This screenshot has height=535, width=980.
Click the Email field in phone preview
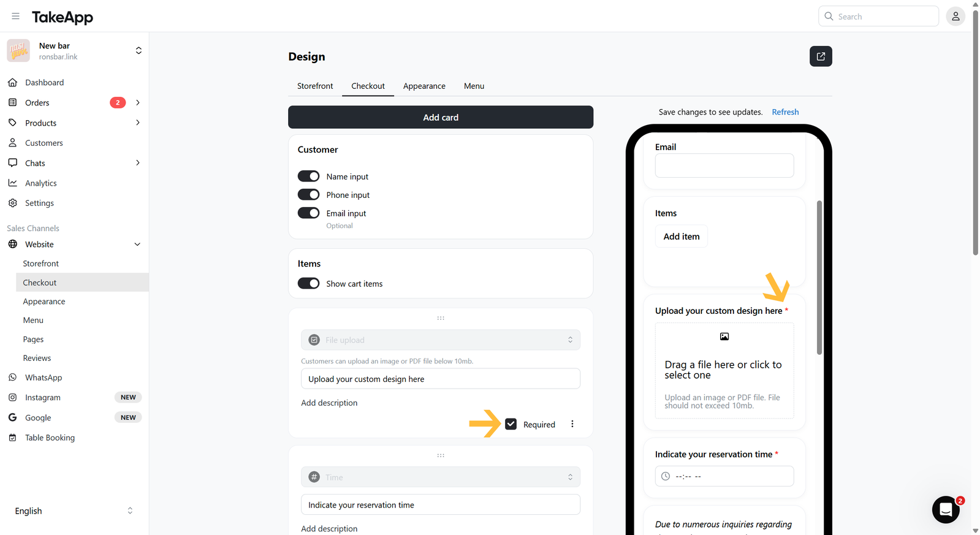click(724, 165)
